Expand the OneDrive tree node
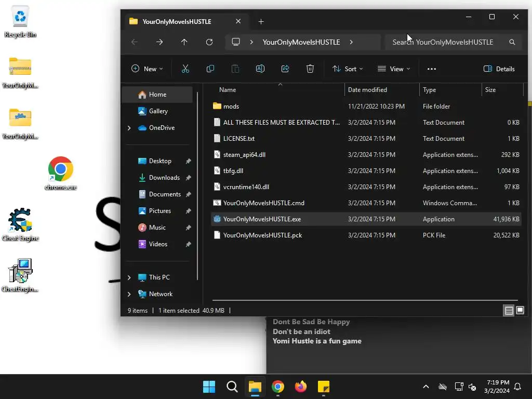The height and width of the screenshot is (399, 532). [x=129, y=128]
